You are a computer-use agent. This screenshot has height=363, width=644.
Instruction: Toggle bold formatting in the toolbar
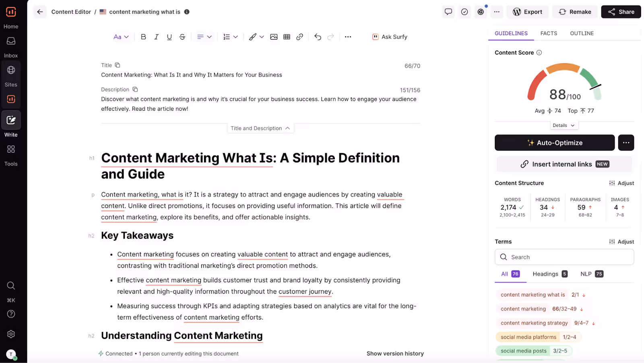click(x=143, y=37)
